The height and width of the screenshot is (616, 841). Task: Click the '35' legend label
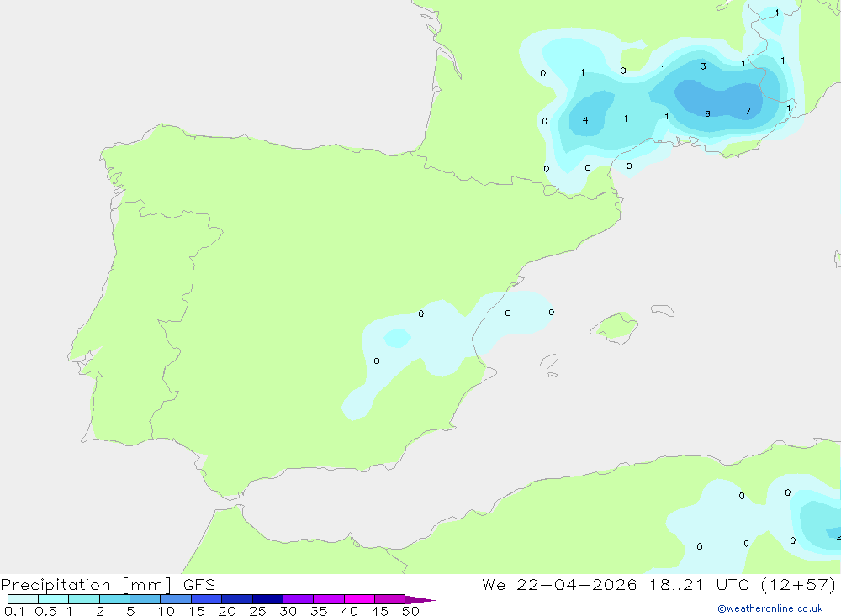tap(319, 611)
